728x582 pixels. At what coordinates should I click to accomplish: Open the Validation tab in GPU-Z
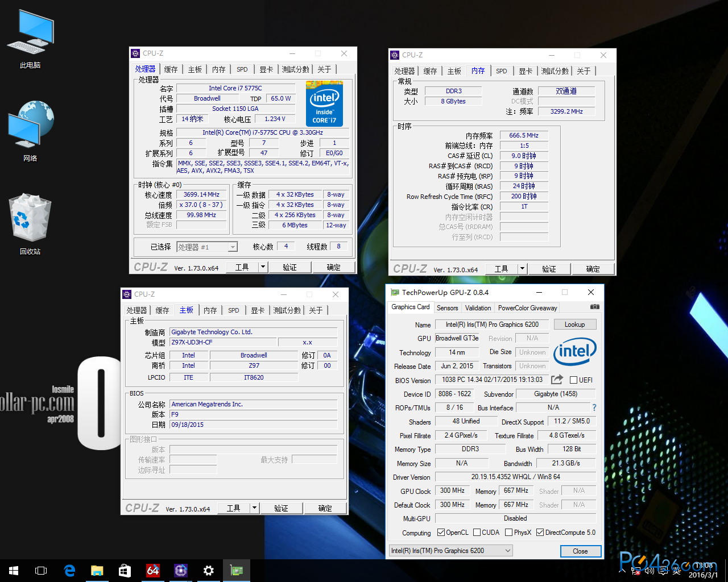(478, 307)
